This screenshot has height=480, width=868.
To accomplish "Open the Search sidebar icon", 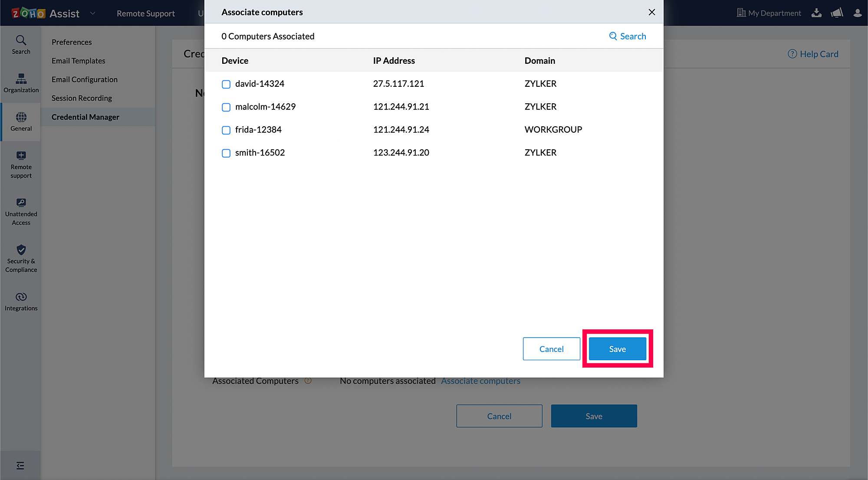I will (21, 45).
